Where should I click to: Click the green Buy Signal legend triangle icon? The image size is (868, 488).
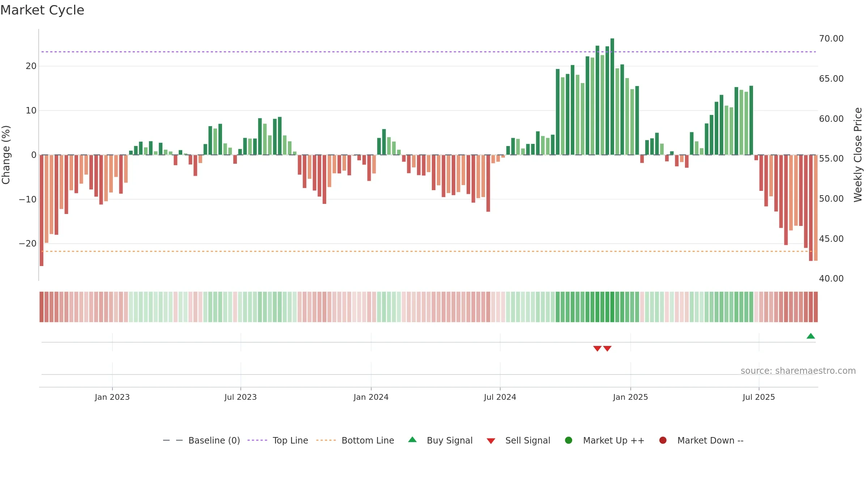tap(412, 440)
